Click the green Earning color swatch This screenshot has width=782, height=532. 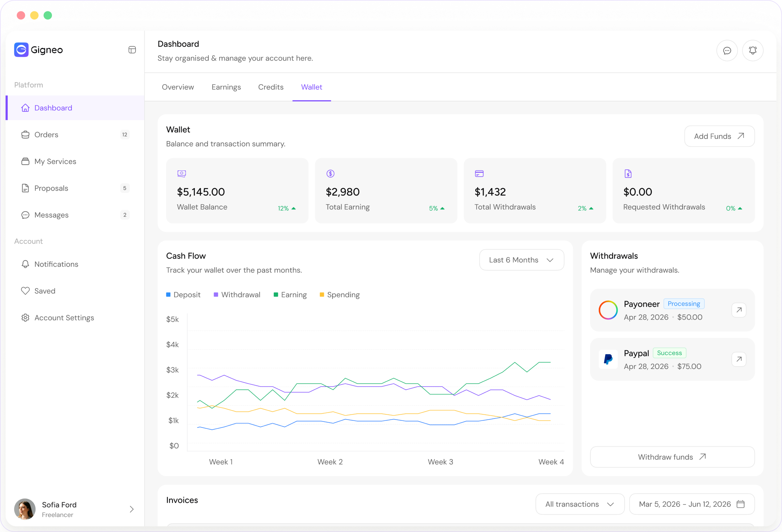(x=276, y=295)
